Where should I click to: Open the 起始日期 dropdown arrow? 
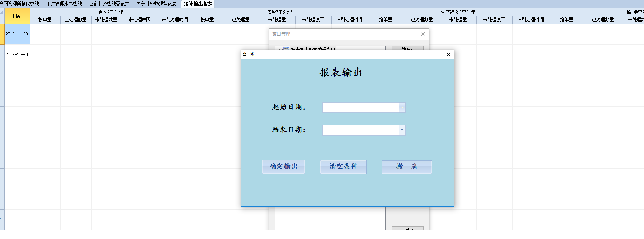click(402, 107)
